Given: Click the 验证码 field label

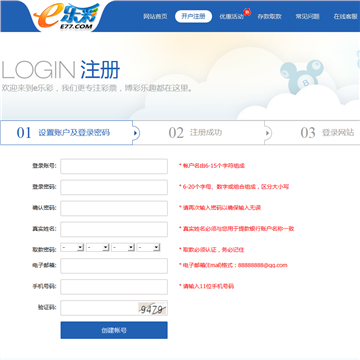Looking at the screenshot, I should [x=47, y=307].
